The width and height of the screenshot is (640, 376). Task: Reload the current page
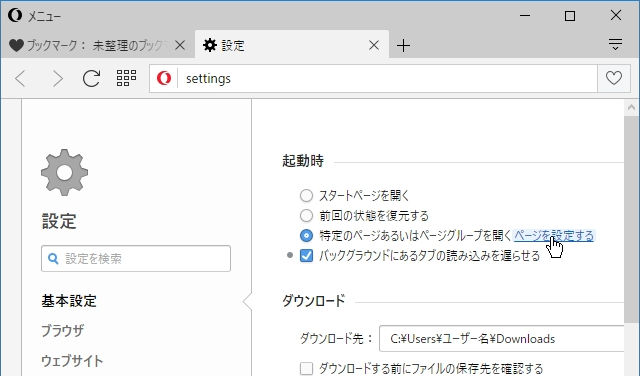(91, 78)
